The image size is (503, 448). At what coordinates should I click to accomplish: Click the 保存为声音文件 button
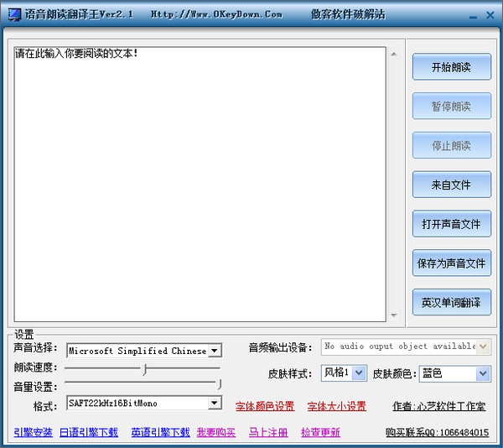pos(451,263)
